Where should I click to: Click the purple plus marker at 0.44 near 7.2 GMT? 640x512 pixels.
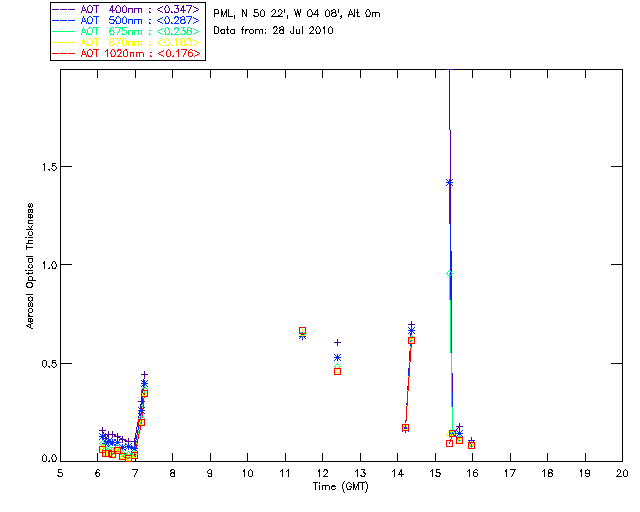coord(144,374)
